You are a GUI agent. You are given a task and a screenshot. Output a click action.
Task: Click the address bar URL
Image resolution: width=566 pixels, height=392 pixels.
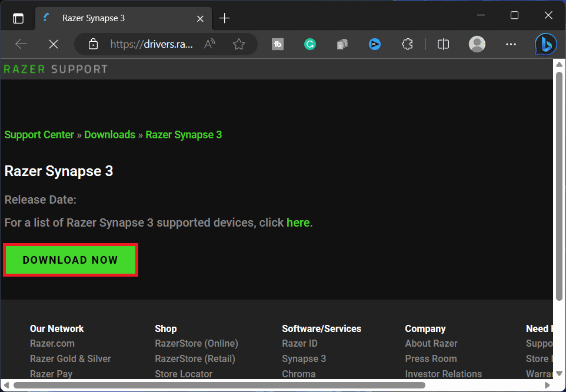pos(152,44)
